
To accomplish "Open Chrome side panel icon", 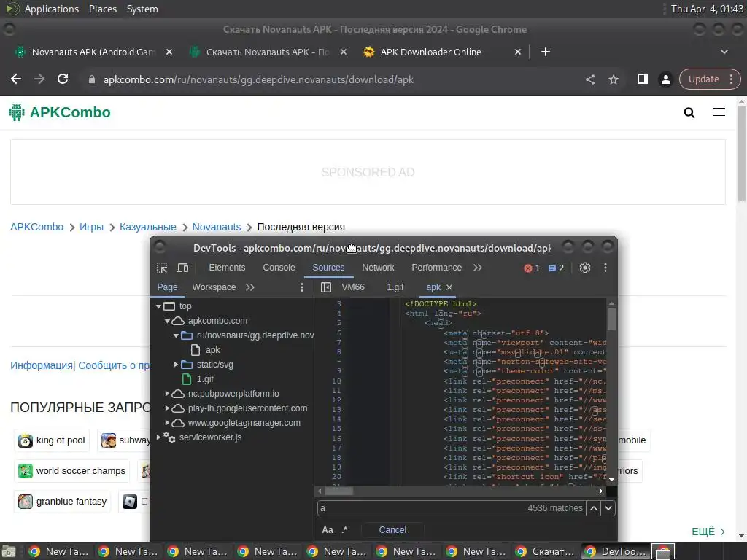I will [642, 79].
